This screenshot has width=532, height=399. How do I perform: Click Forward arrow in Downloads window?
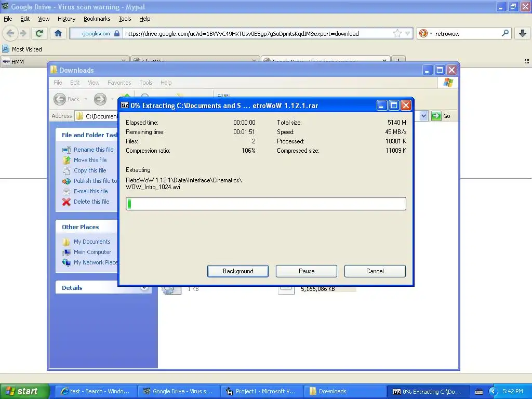coord(100,99)
